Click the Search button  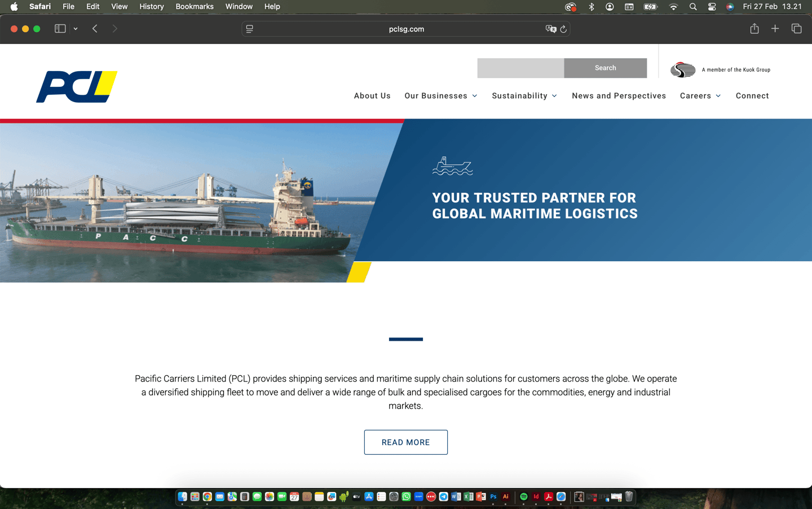[x=606, y=68]
